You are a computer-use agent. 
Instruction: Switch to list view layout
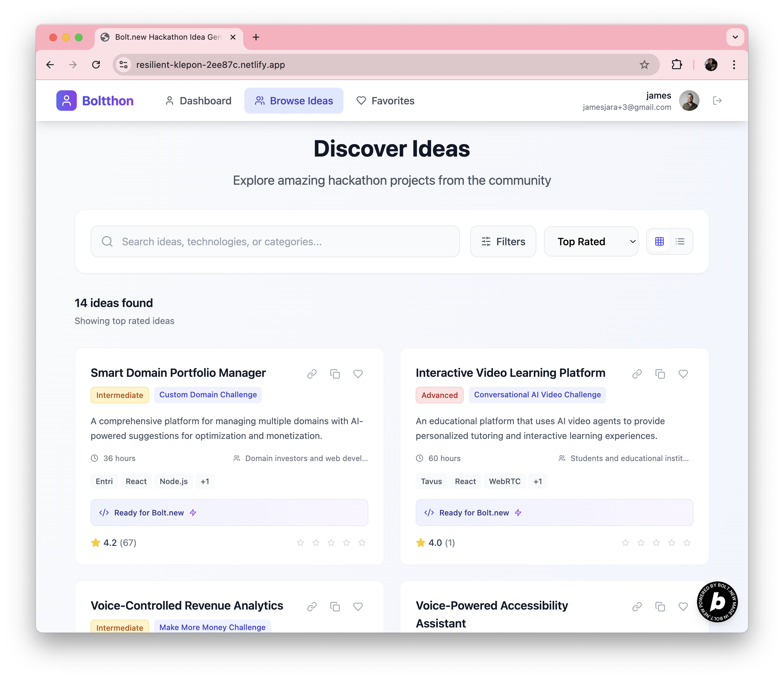pyautogui.click(x=680, y=241)
